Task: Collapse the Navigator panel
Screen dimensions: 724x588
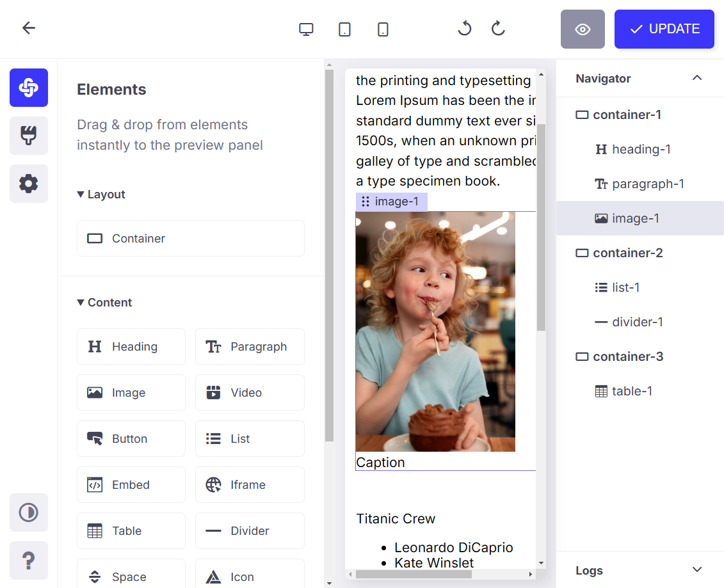Action: pos(697,78)
